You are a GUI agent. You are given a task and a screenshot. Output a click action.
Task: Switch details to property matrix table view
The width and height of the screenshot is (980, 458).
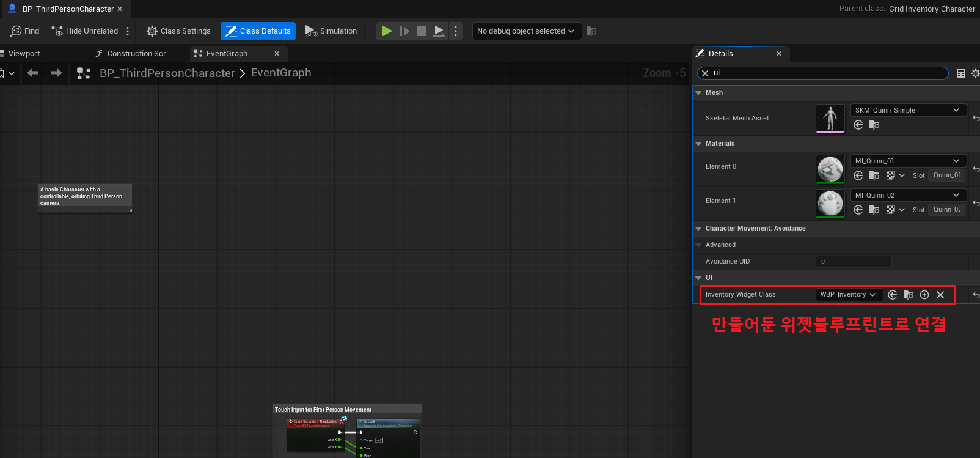click(961, 73)
